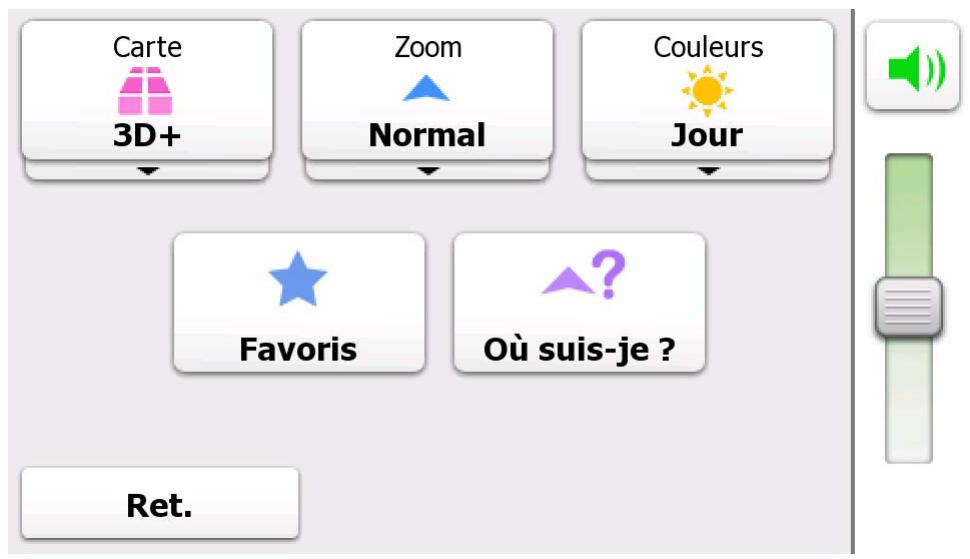Toggle the 3D+ map view mode
The width and height of the screenshot is (970, 559).
coord(147,135)
